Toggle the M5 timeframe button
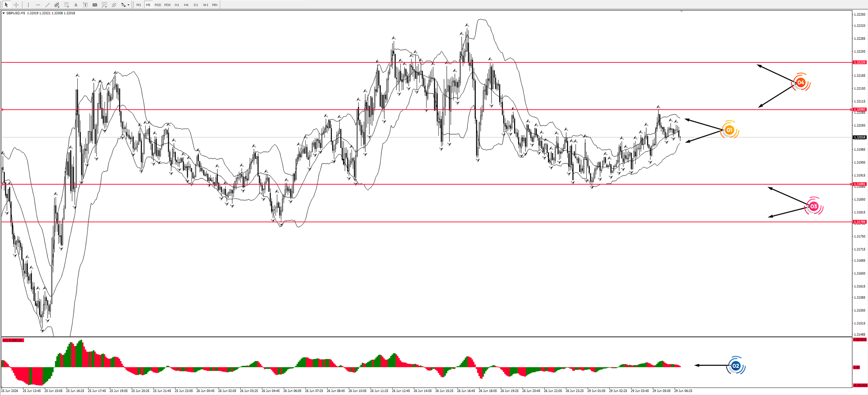 148,5
